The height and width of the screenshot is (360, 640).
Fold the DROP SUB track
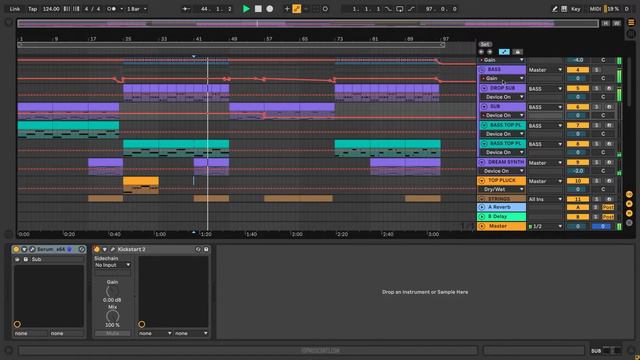click(484, 88)
